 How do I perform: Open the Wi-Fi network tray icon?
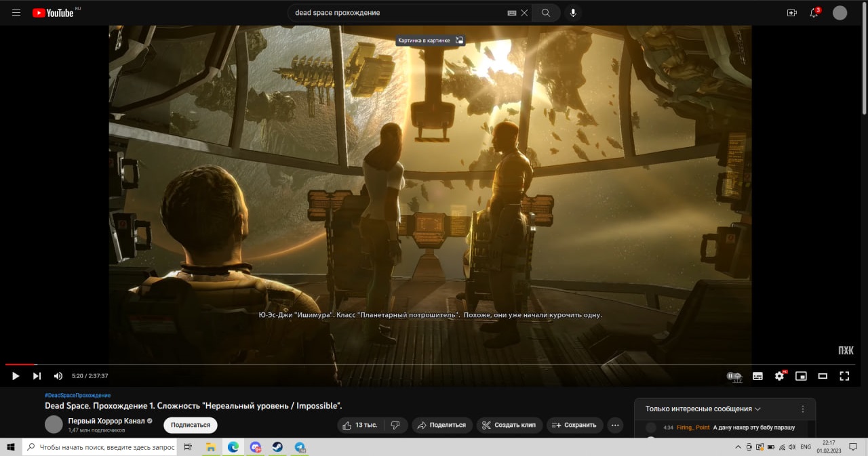[x=781, y=447]
